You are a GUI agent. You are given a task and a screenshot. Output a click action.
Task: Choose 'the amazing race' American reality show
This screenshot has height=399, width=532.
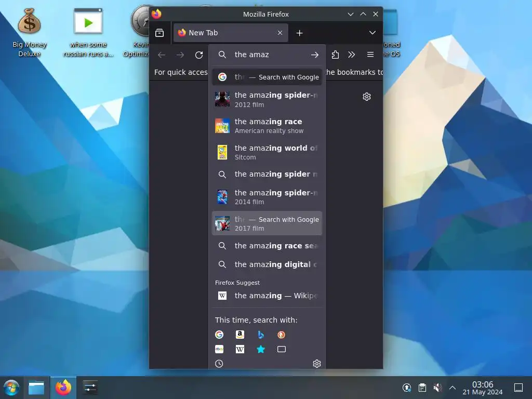[x=267, y=126]
